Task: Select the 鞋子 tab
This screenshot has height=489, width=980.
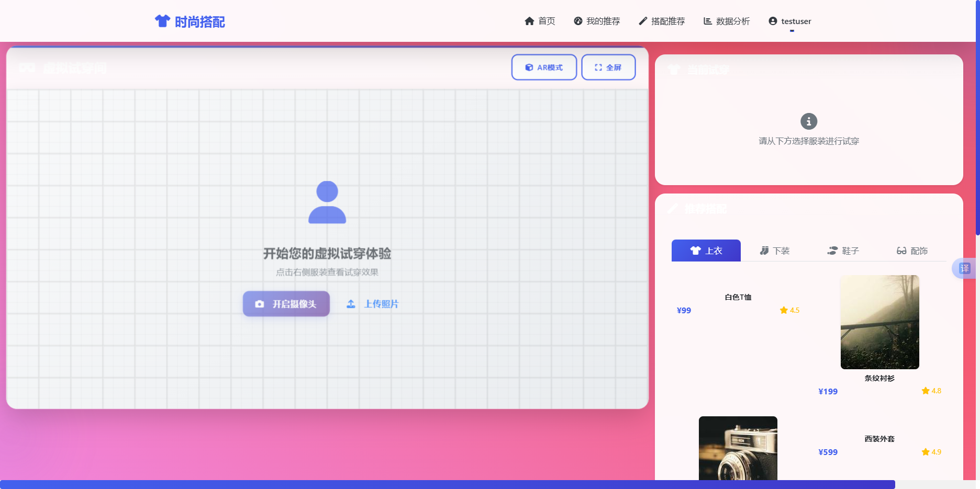Action: tap(843, 251)
